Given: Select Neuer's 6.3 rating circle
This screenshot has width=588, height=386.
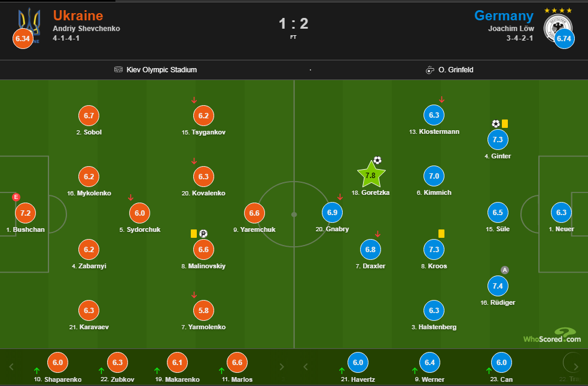Looking at the screenshot, I should click(561, 213).
